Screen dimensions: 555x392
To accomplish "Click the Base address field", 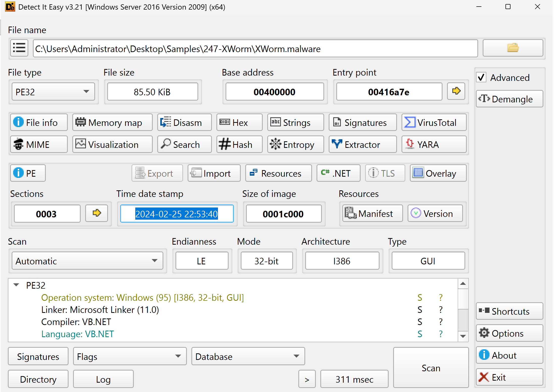I will point(275,92).
